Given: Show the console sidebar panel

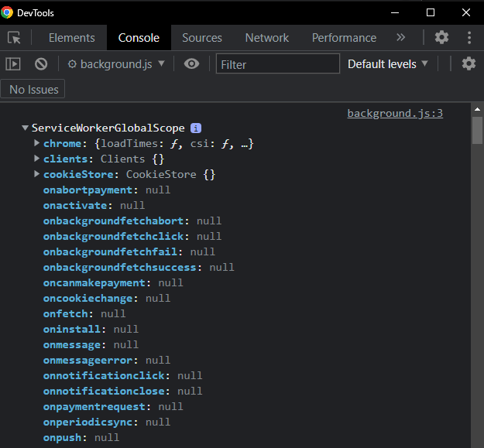Looking at the screenshot, I should (13, 64).
